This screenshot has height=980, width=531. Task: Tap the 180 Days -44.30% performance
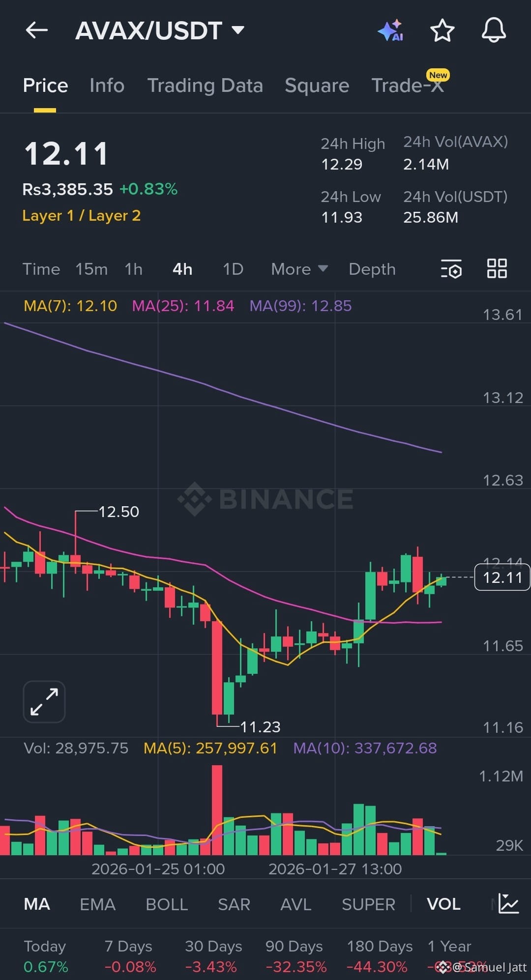click(379, 956)
